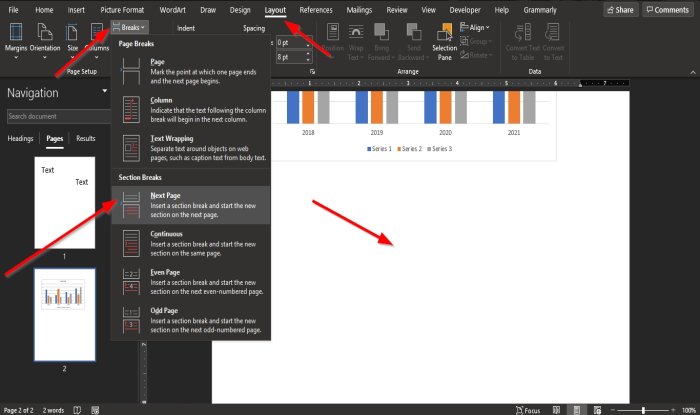This screenshot has width=700, height=415.
Task: Insert an Odd Page section break
Action: tap(191, 320)
